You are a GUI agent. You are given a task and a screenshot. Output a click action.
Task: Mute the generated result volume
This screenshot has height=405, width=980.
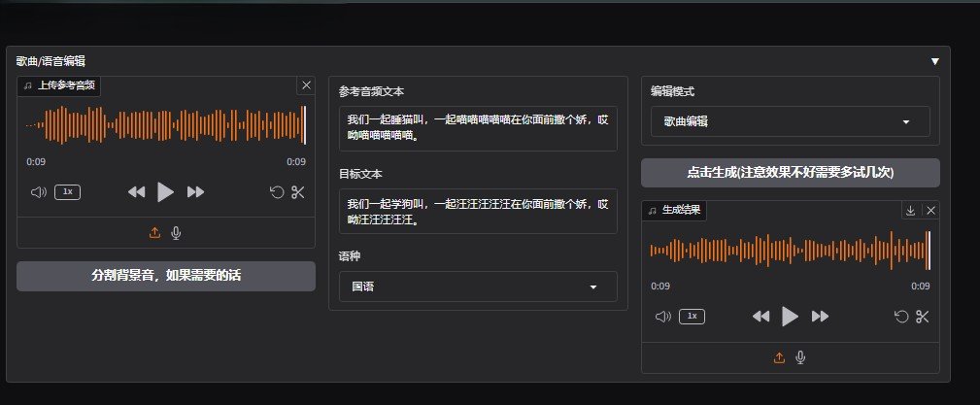click(663, 317)
